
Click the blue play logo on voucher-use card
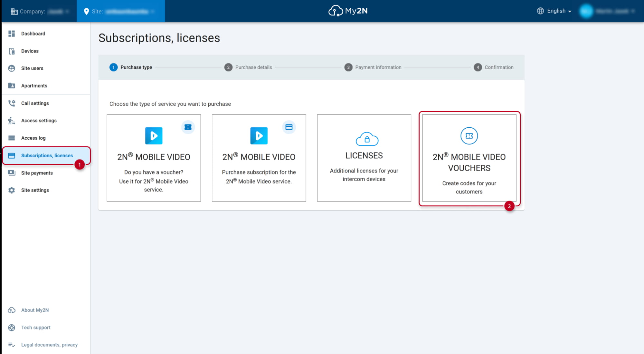pos(154,136)
